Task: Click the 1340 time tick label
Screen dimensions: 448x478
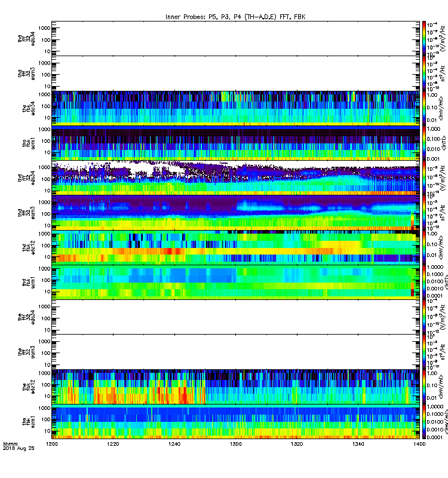Action: click(x=358, y=444)
